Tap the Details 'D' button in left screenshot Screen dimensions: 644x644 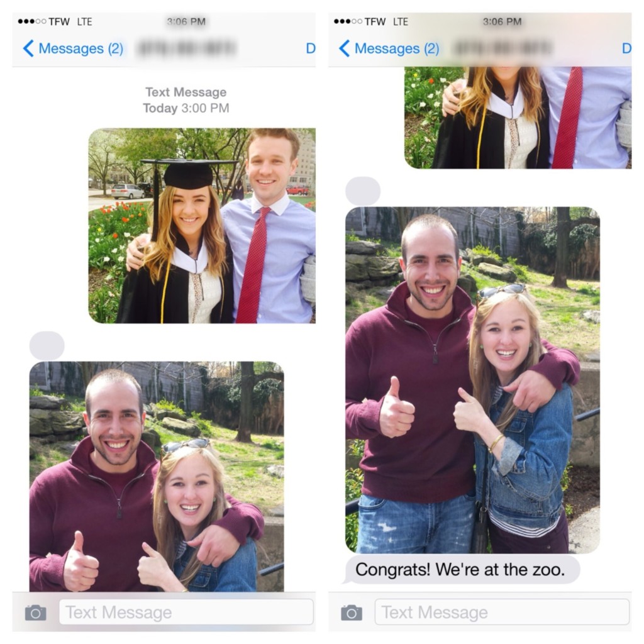[311, 48]
